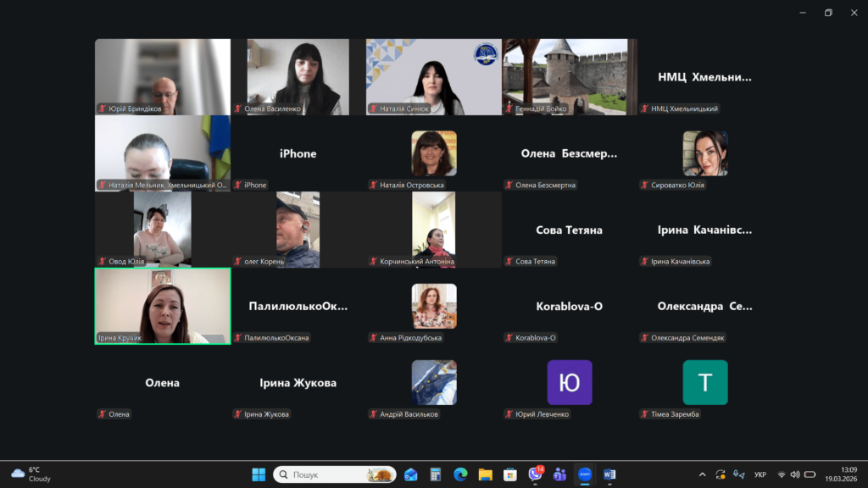Image resolution: width=868 pixels, height=488 pixels.
Task: Open the clock and date flyout
Action: click(x=848, y=474)
